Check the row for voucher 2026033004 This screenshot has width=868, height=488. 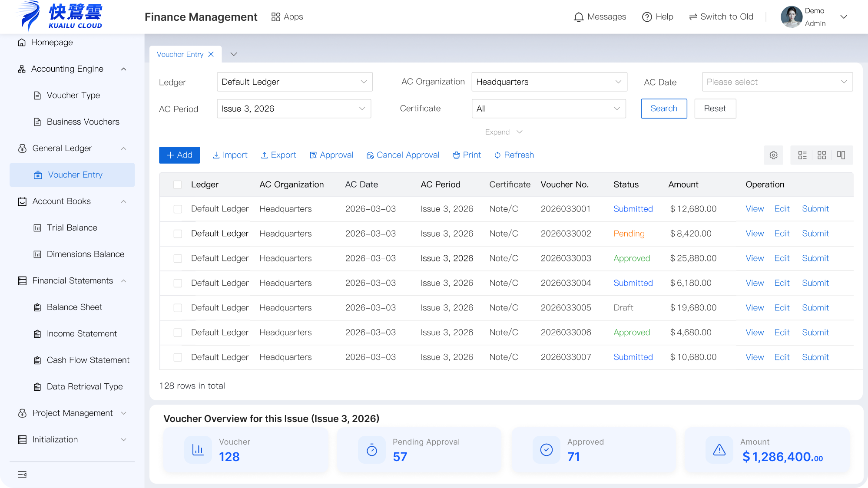coord(178,284)
